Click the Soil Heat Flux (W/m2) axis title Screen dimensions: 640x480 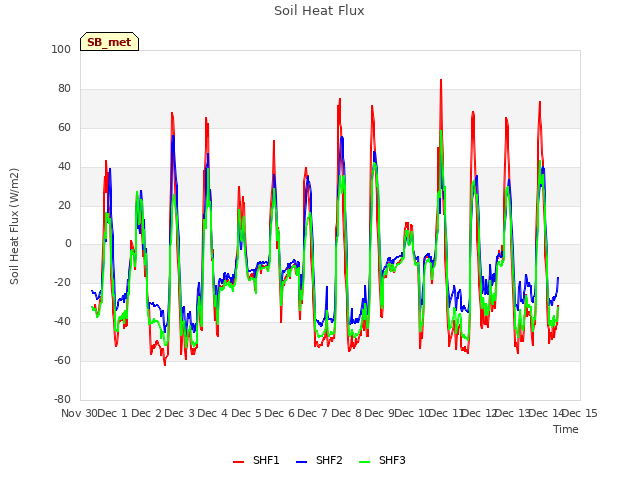tap(14, 226)
